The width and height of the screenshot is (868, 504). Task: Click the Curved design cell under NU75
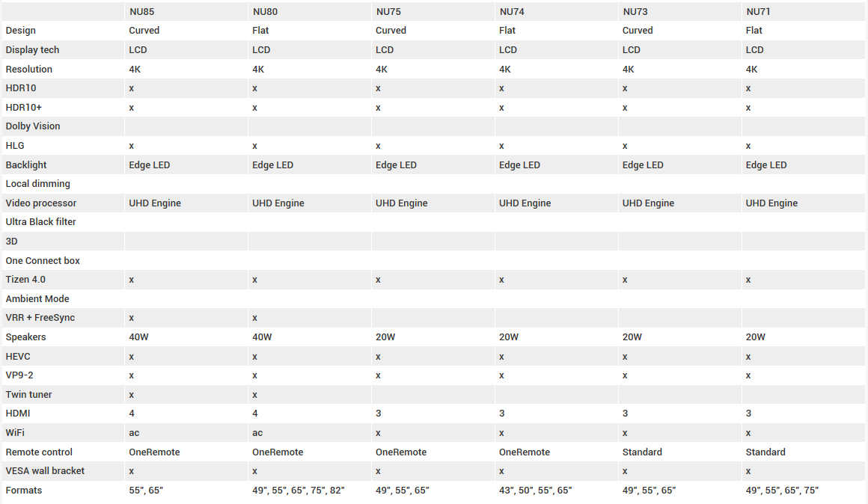(391, 31)
